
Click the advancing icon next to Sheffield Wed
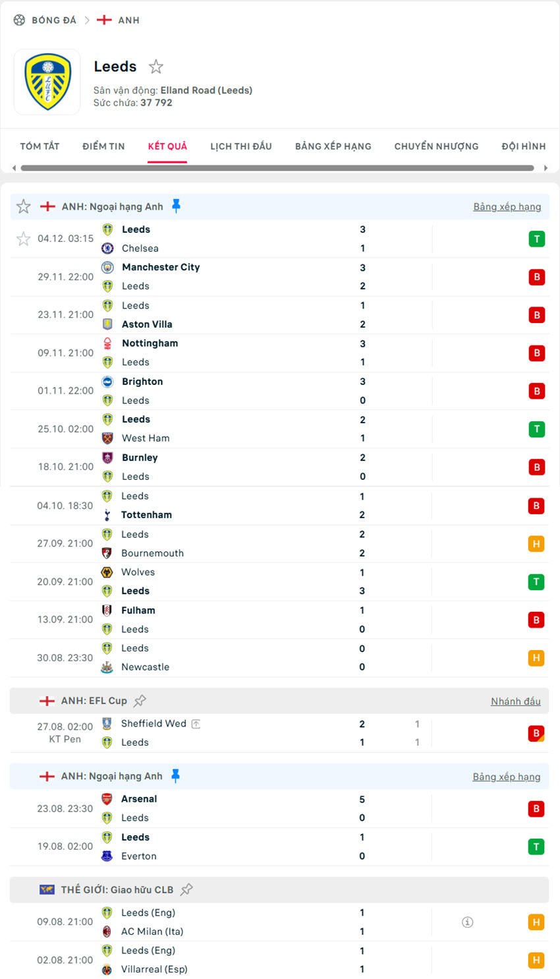click(x=196, y=724)
